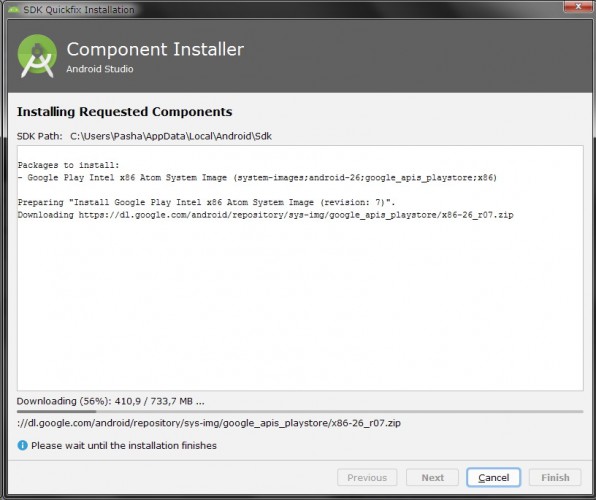
Task: Click the Downloading 56% status label
Action: tap(110, 401)
